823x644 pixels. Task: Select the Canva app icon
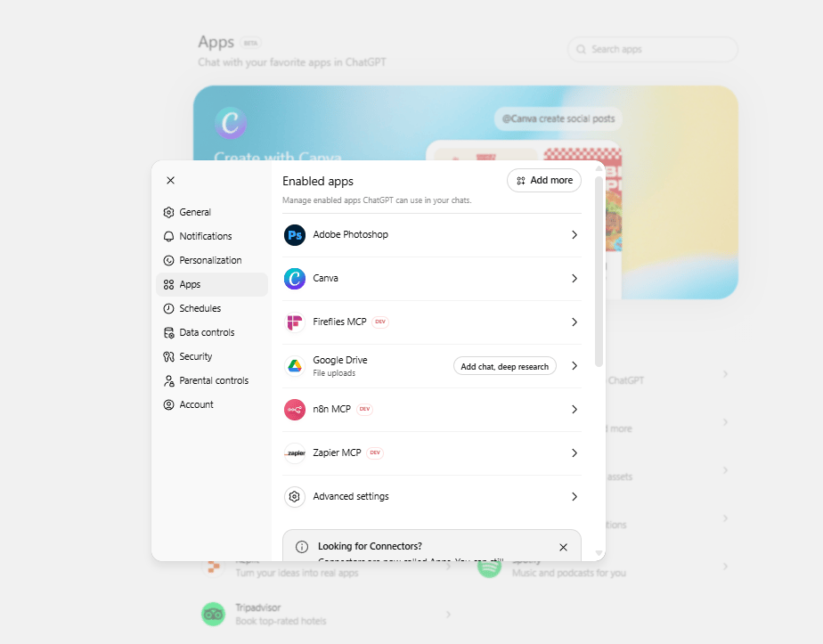[x=295, y=278]
